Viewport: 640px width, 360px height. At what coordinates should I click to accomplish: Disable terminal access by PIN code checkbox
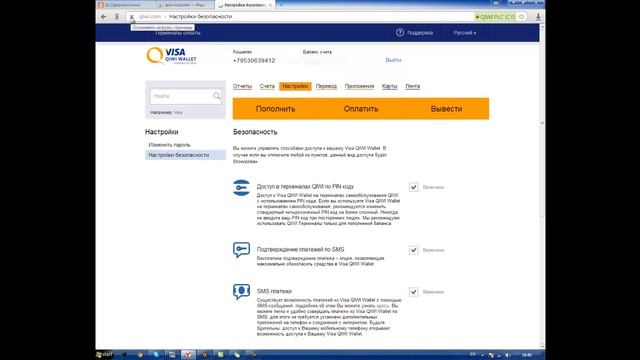tap(413, 187)
